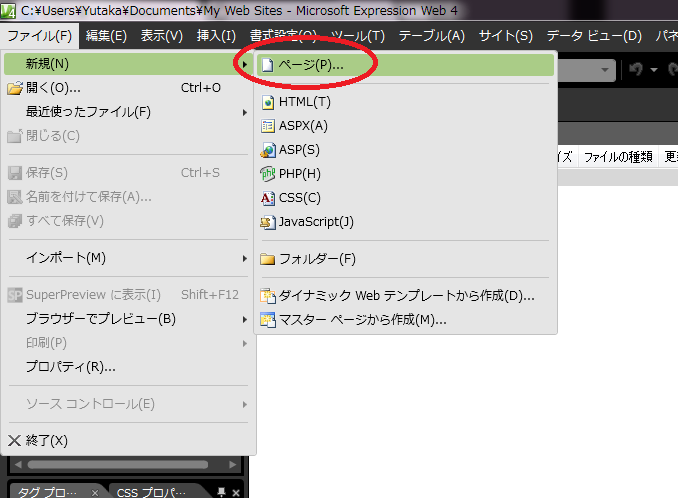Screen dimensions: 678x498
Task: Expand the インポート(M) submenu arrow
Action: [x=245, y=259]
